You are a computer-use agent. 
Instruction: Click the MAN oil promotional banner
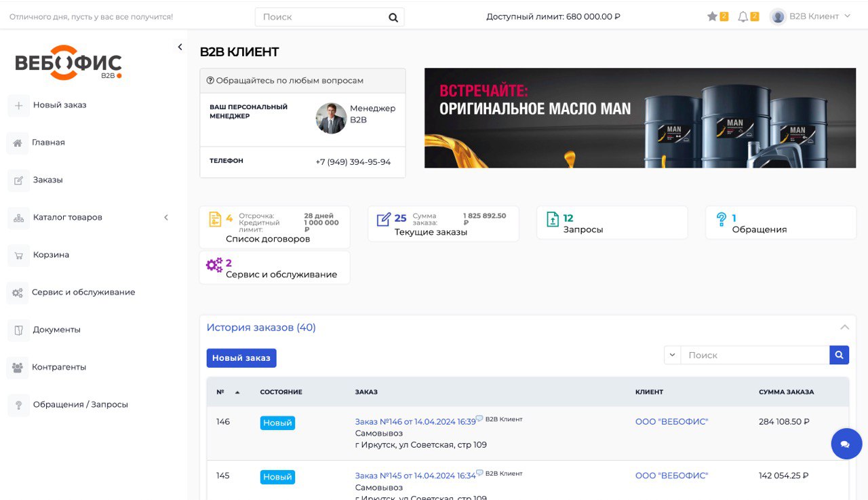(x=639, y=118)
